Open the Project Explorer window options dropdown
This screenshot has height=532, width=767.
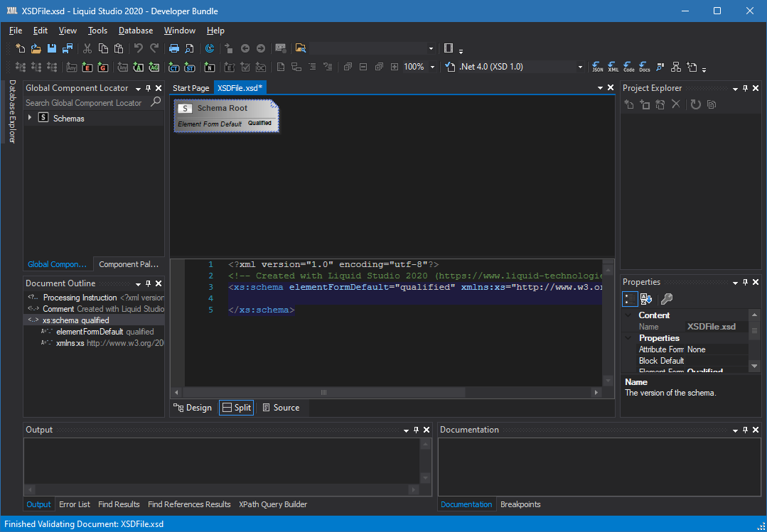(735, 89)
